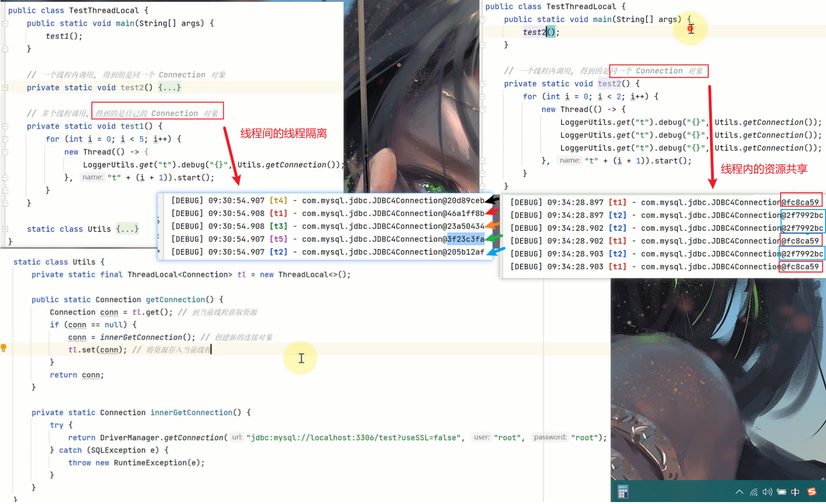
Task: Click the jdbc:mysql://localhost:3306 URL string
Action: click(354, 438)
